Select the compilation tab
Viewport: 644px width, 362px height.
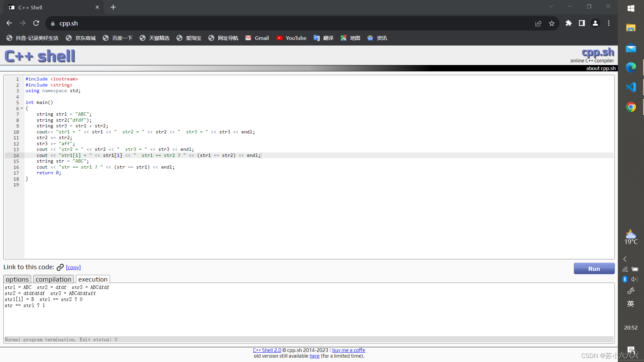(53, 279)
